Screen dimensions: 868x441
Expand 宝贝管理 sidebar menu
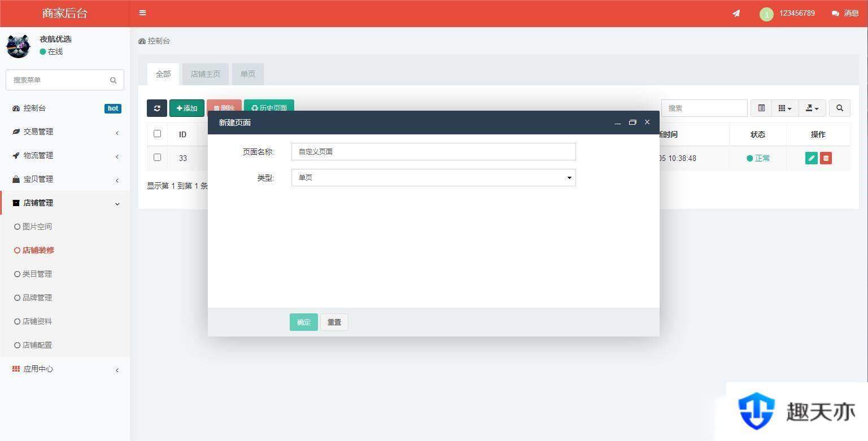point(65,179)
